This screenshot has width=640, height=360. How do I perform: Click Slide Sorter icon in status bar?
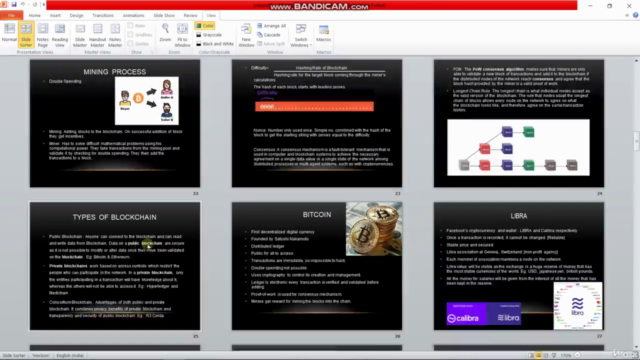click(x=539, y=356)
